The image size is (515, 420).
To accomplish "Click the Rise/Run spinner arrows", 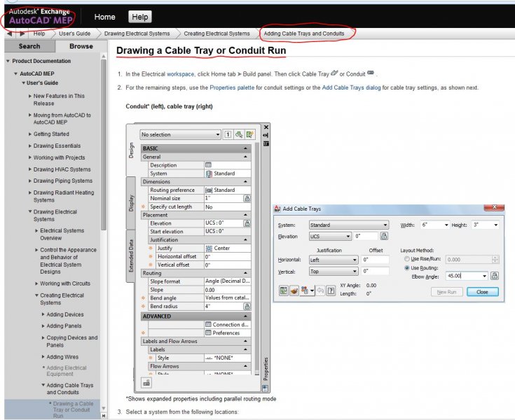I will pyautogui.click(x=495, y=259).
